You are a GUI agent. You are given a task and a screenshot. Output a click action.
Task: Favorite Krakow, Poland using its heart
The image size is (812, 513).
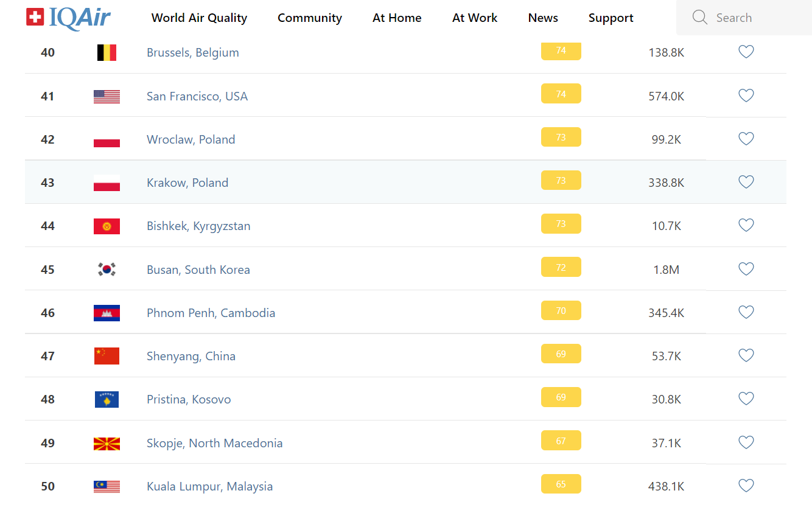tap(746, 182)
